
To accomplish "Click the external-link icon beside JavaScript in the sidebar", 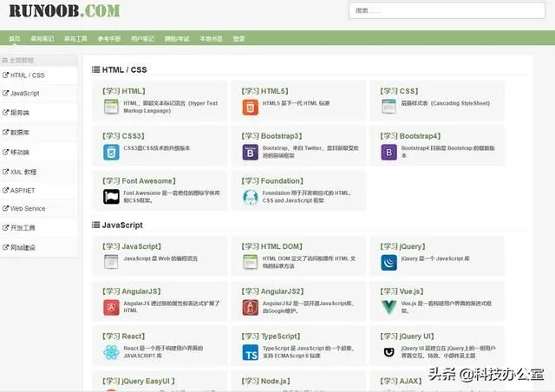I will pyautogui.click(x=5, y=93).
